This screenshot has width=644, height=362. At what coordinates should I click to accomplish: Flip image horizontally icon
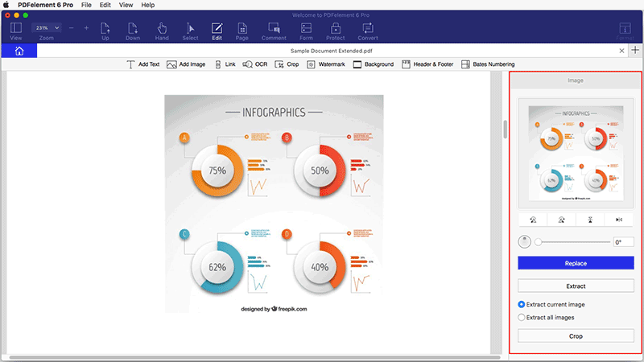click(619, 220)
